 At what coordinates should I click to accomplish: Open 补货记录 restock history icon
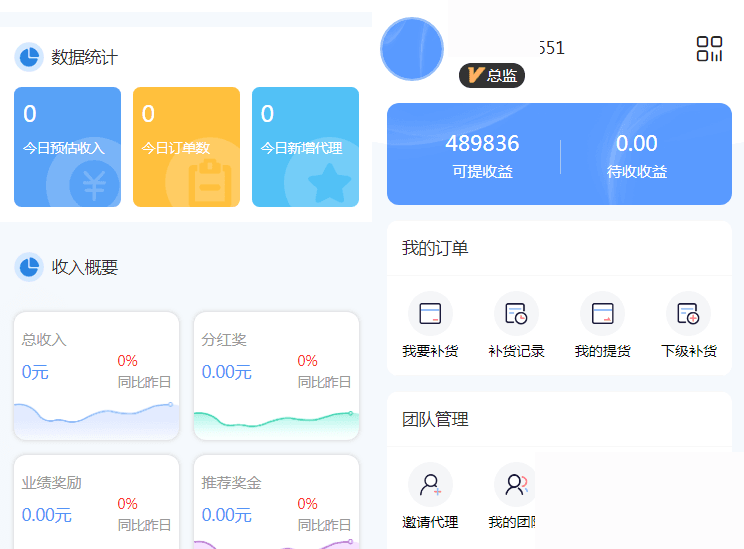click(x=516, y=313)
